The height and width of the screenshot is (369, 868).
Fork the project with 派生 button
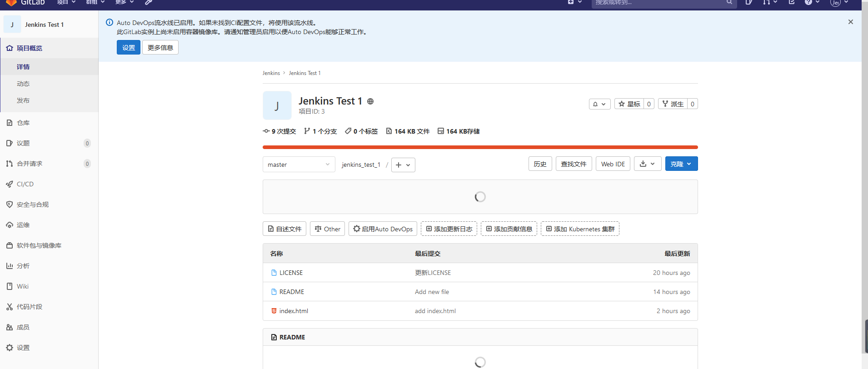point(673,104)
